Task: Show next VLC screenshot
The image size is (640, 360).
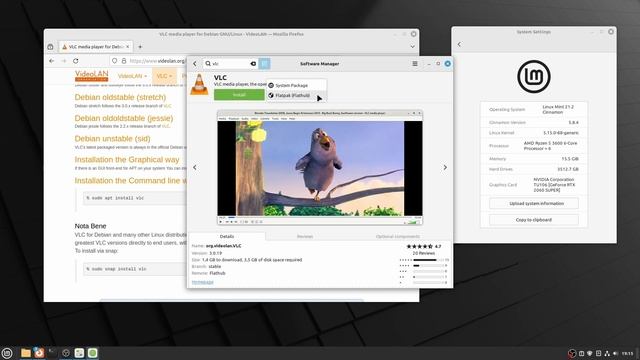Action: [x=445, y=167]
